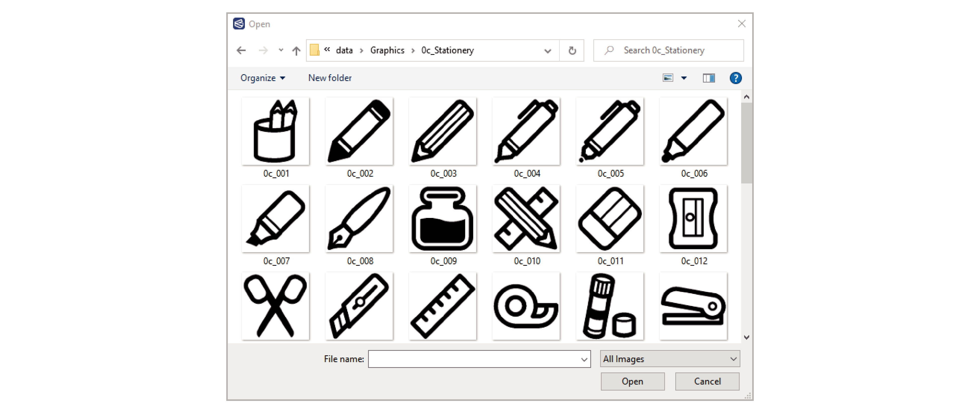This screenshot has height=420, width=980.
Task: Select the ink bottle thumbnail 0c_009
Action: 442,219
